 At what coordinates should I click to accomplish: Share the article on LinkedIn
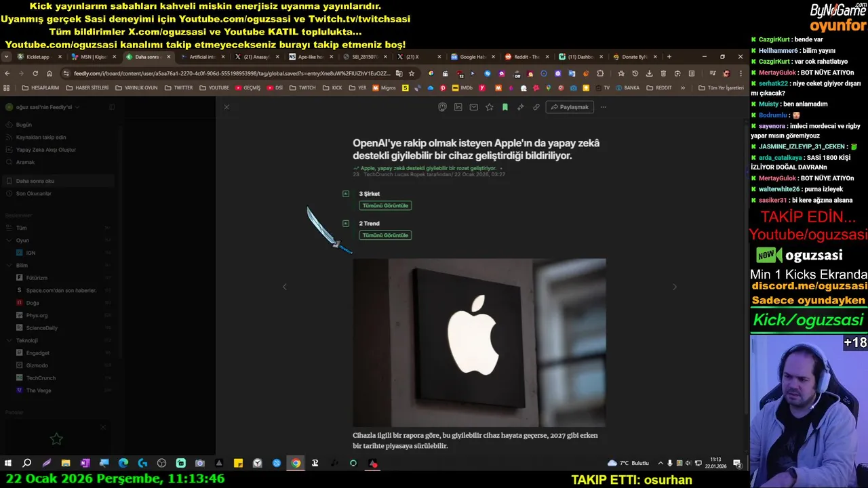[x=458, y=107]
